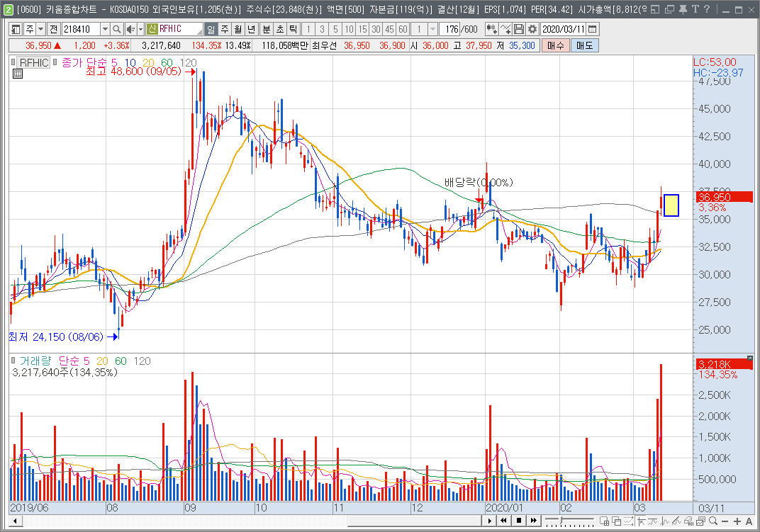Toggle the 20-day moving average legend

(x=148, y=62)
